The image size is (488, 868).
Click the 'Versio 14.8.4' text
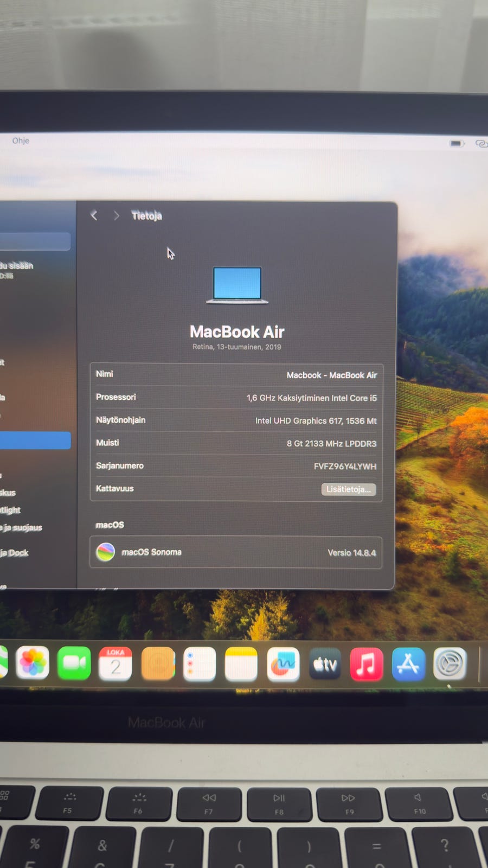(x=352, y=553)
